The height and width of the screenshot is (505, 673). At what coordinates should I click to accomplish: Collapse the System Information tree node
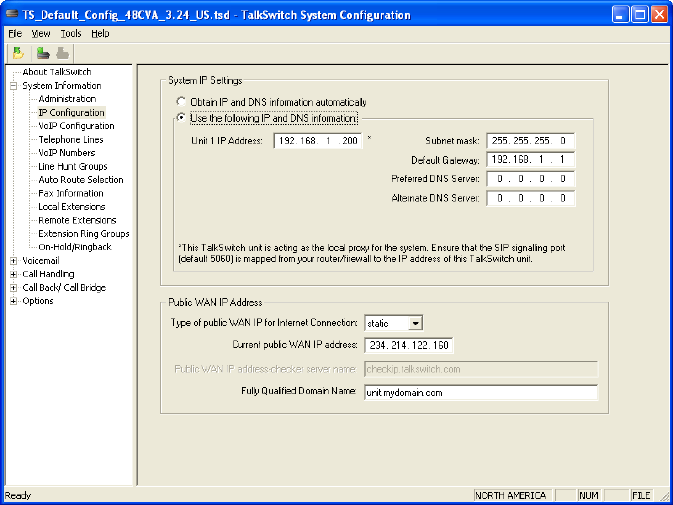point(14,86)
